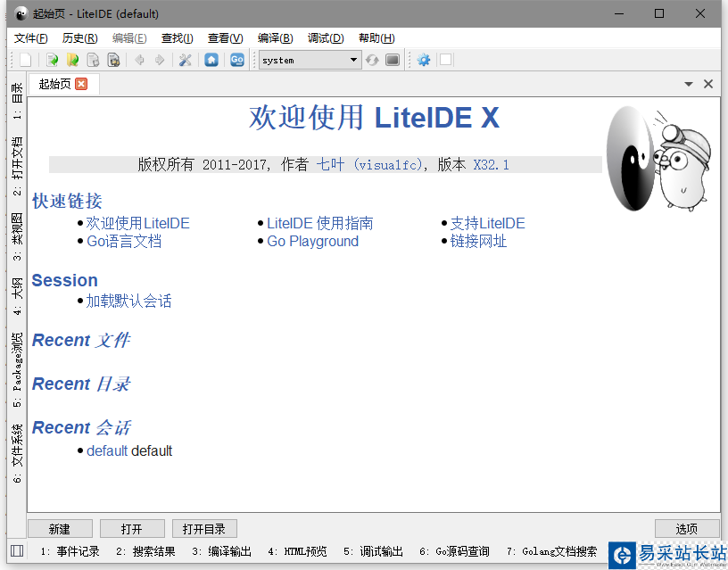Click the Save All toolbar icon

(114, 60)
